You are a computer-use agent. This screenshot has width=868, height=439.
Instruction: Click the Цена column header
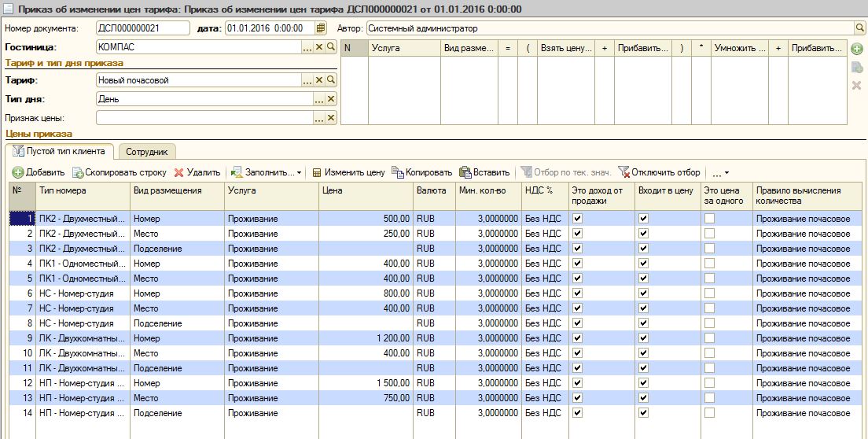coord(366,195)
